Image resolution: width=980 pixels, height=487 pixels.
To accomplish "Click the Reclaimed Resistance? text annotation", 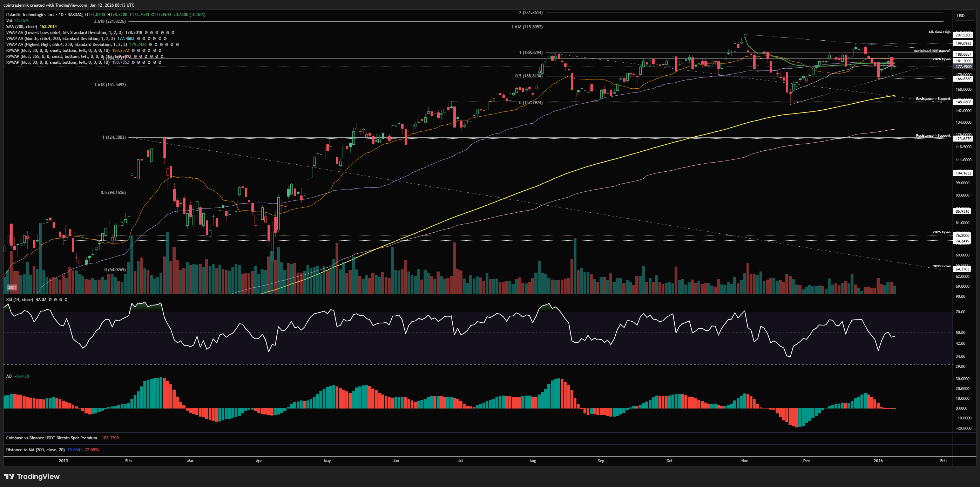I will pyautogui.click(x=932, y=51).
